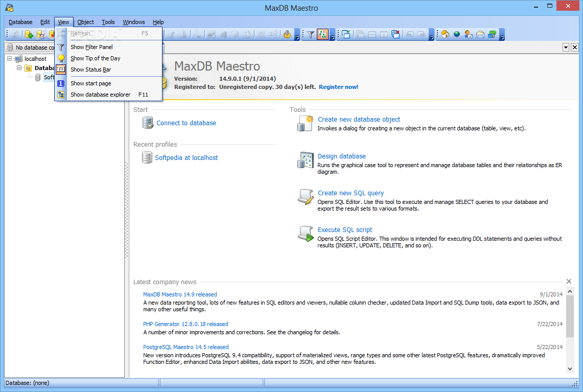Screen dimensions: 583x392
Task: Open options arrow after the purchase icon
Action: [502, 35]
